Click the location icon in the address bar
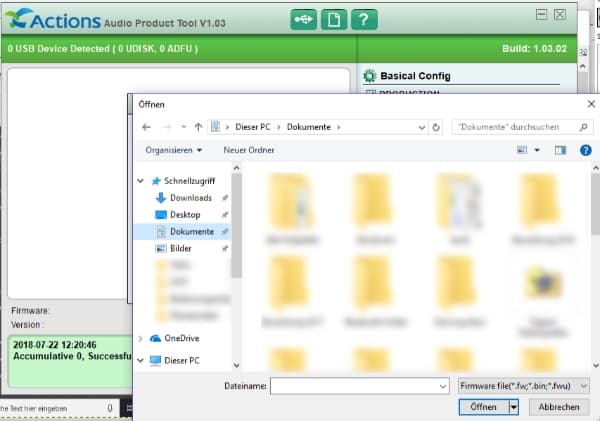This screenshot has height=421, width=600. pos(215,126)
